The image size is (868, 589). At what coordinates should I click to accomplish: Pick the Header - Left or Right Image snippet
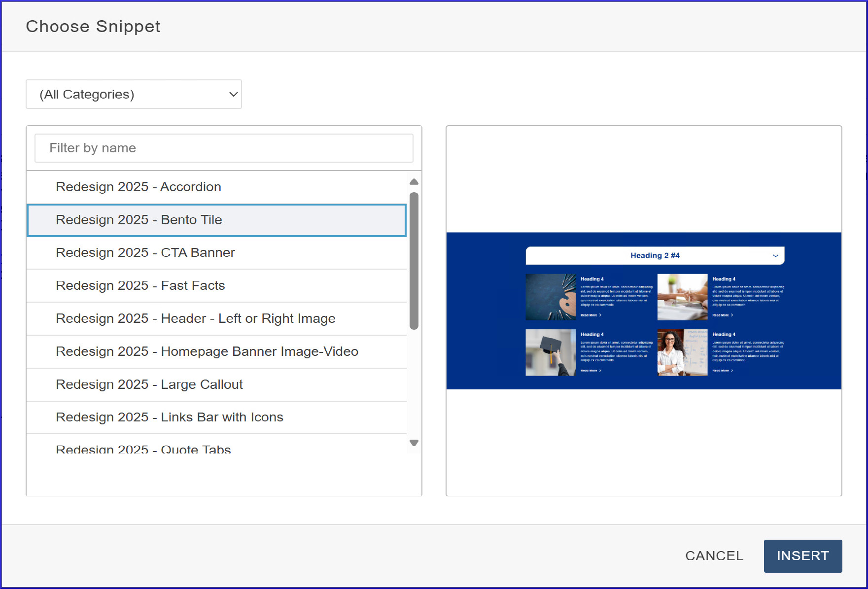(196, 318)
